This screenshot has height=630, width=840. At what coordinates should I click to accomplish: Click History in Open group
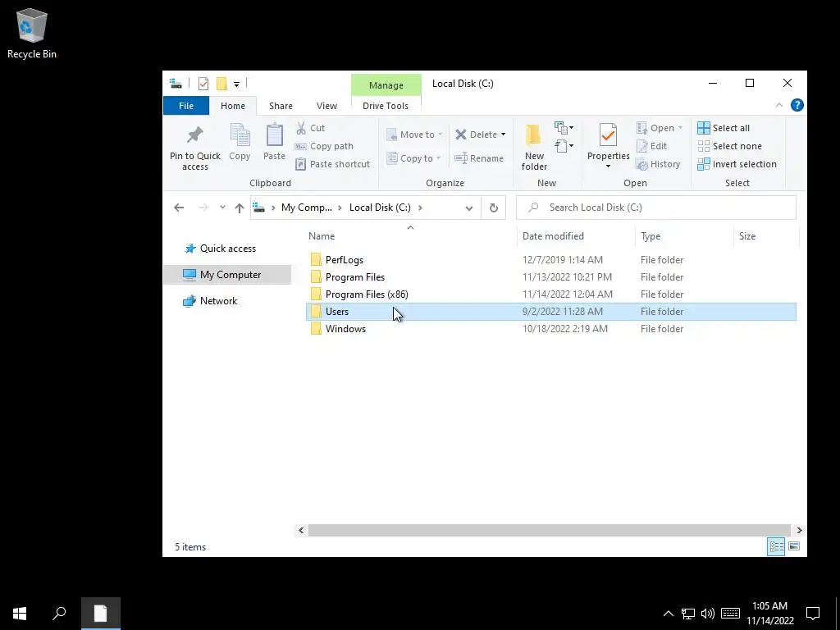(x=659, y=164)
